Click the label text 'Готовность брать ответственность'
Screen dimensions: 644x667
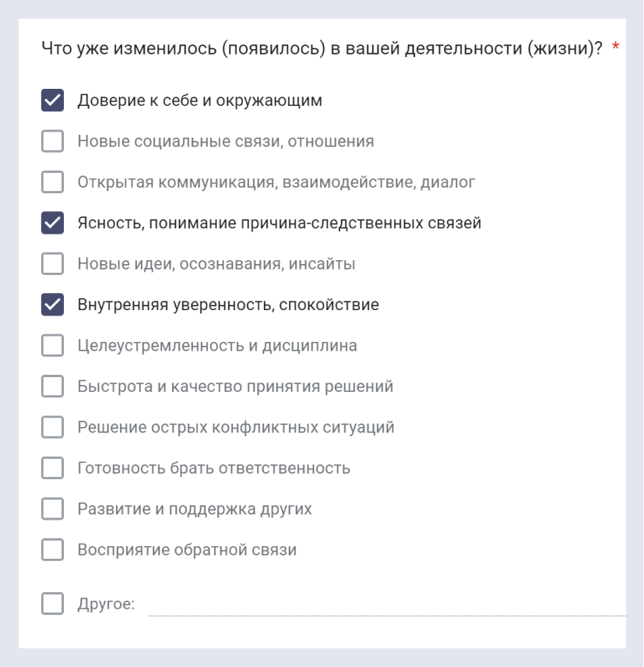(213, 468)
